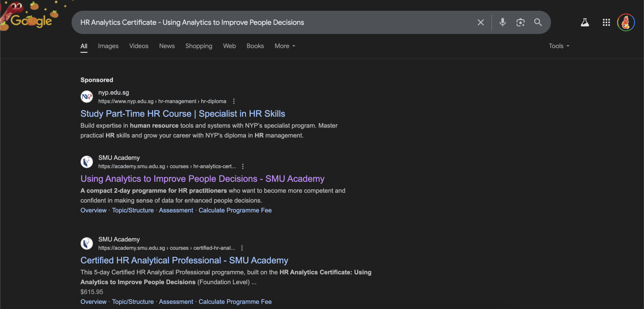This screenshot has height=309, width=644.
Task: Open the Google apps grid
Action: pos(606,22)
